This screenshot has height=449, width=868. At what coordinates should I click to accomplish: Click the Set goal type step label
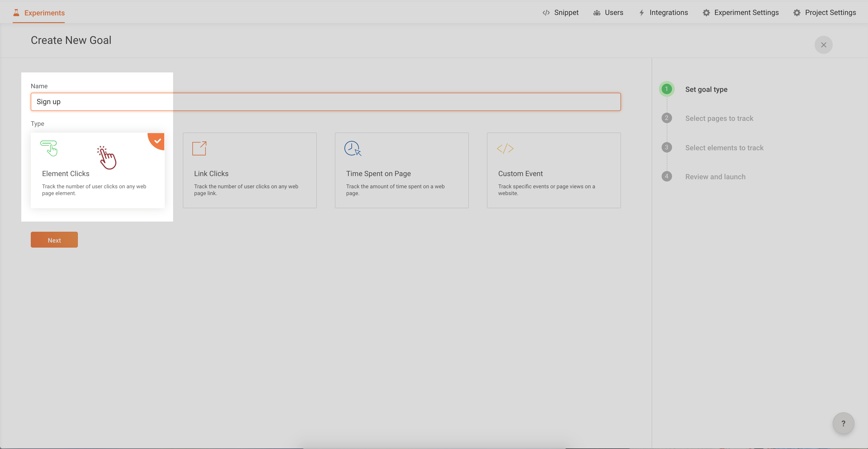click(x=706, y=89)
